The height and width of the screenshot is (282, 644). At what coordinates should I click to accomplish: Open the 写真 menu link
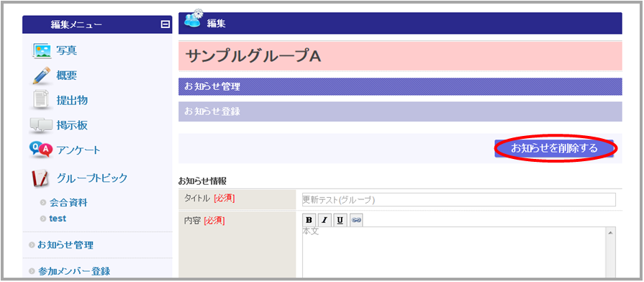66,50
